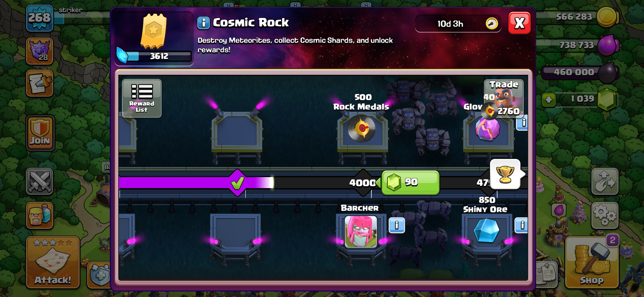644x297 pixels.
Task: Show info for Shiny Ore reward
Action: [x=522, y=225]
